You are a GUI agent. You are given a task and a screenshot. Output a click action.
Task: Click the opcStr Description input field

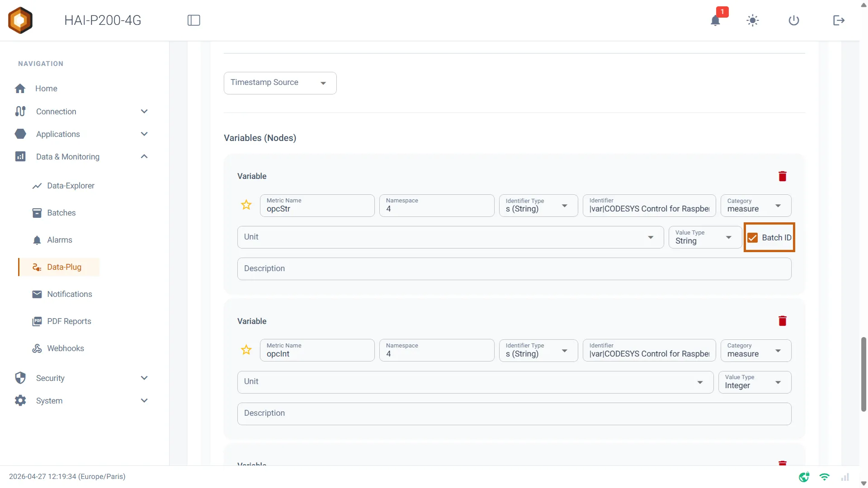[514, 269]
